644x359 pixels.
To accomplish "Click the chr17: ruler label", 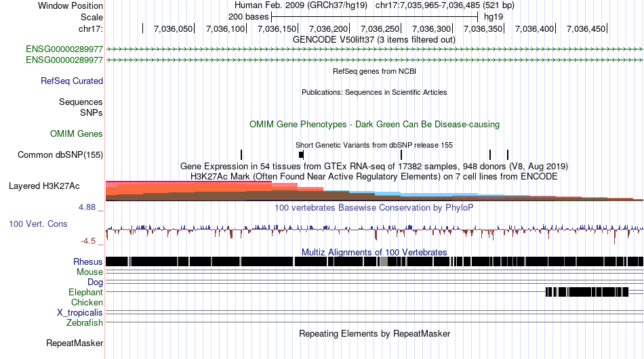I will click(91, 28).
